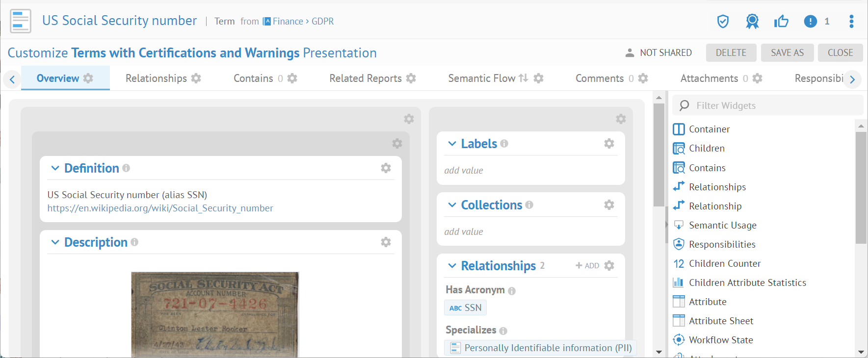
Task: Switch to the Relationships tab
Action: [156, 78]
